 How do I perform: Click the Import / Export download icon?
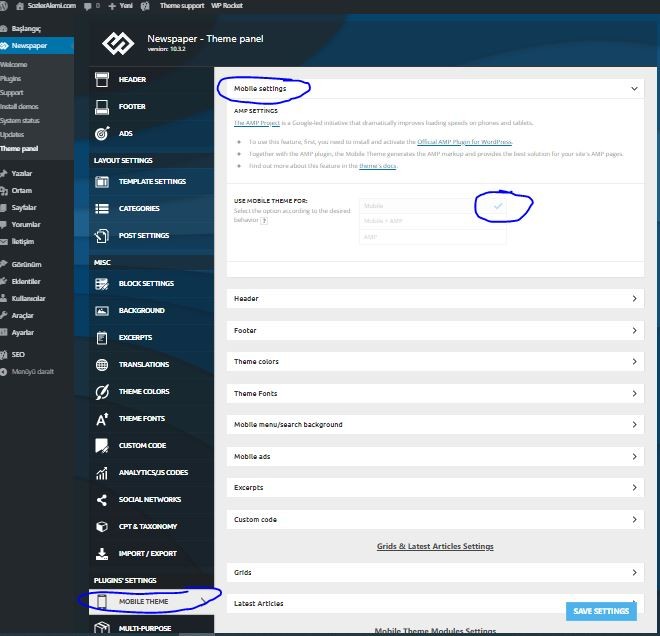[x=102, y=554]
